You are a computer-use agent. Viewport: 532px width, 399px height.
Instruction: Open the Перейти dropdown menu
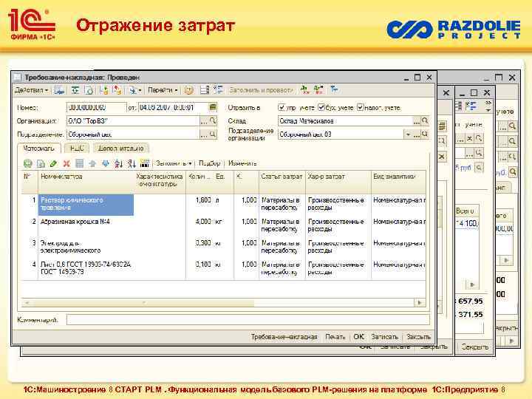[163, 90]
